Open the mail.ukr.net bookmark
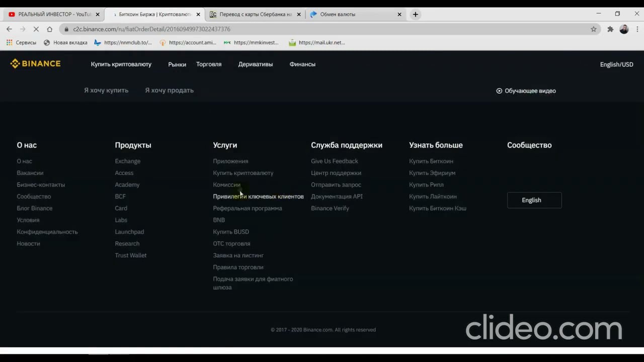 (x=317, y=43)
